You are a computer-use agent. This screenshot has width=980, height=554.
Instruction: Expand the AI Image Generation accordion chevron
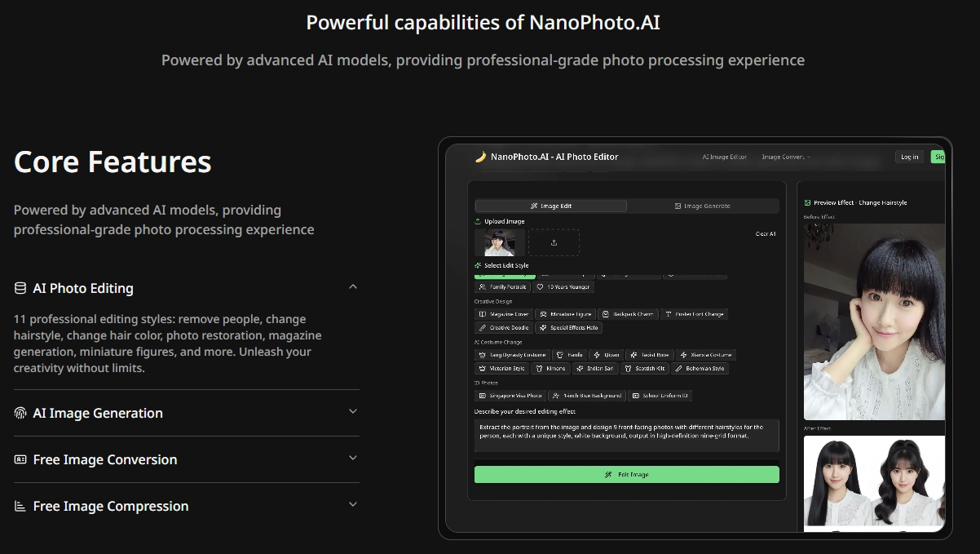(353, 412)
